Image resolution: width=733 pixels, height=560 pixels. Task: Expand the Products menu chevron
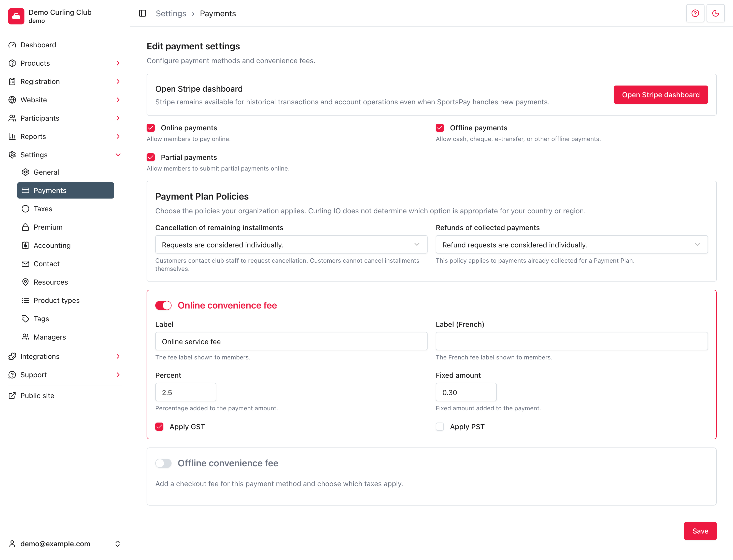(x=118, y=63)
